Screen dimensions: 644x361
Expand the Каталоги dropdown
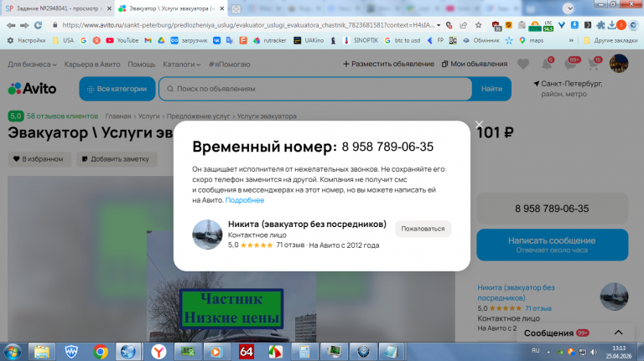coord(181,64)
